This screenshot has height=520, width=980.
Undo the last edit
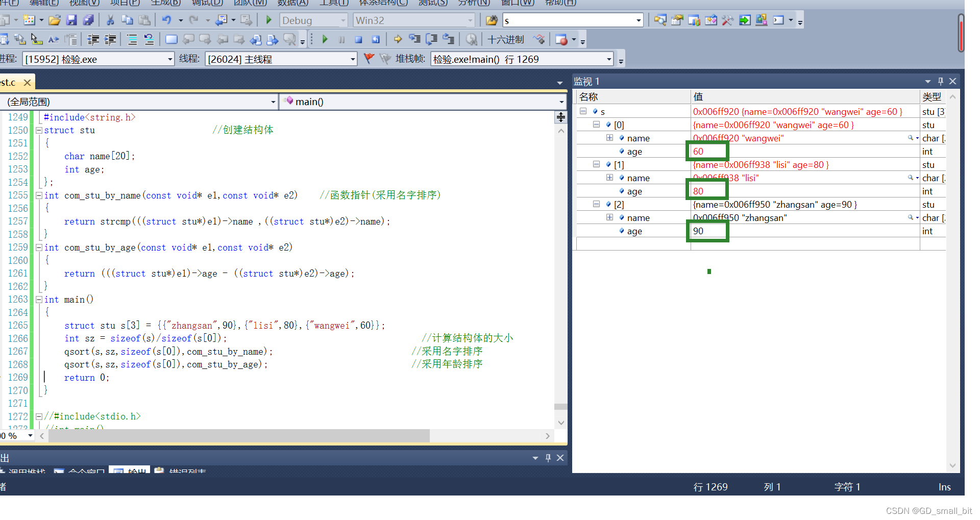click(167, 20)
